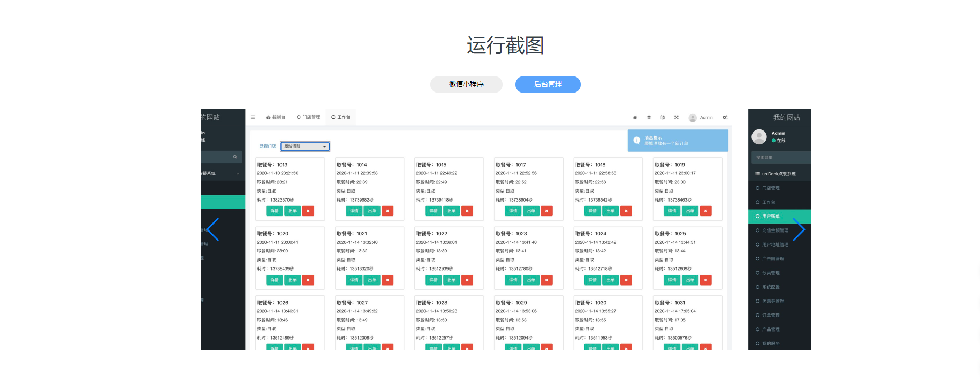This screenshot has width=980, height=385.
Task: Open 详情 for order 1015
Action: (x=434, y=211)
